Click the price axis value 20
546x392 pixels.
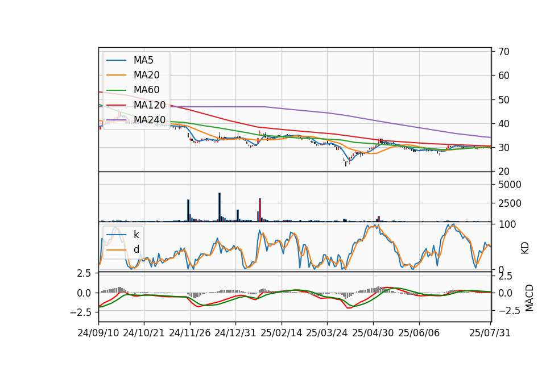pos(503,172)
